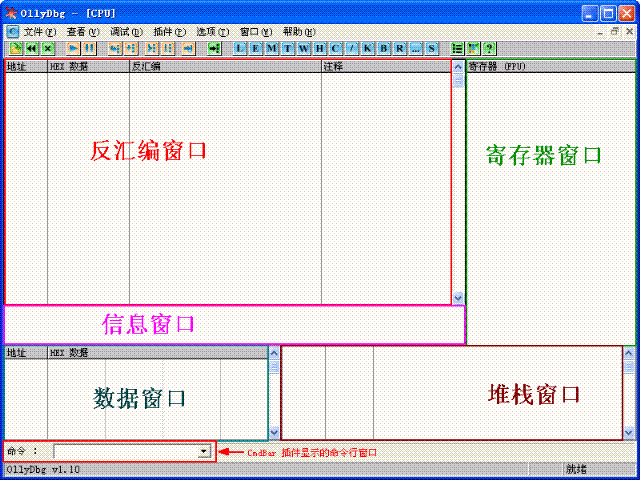Click the 就绪 status bar indicator
This screenshot has height=480, width=640.
coord(576,469)
